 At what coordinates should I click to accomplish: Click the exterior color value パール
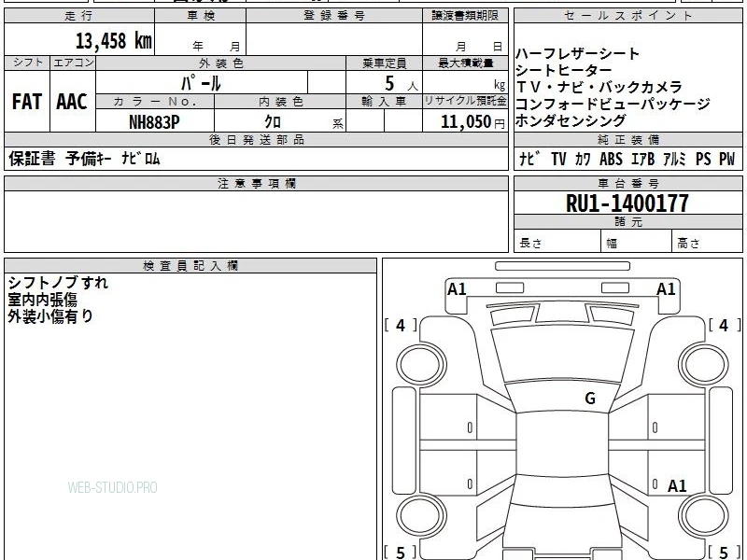201,83
